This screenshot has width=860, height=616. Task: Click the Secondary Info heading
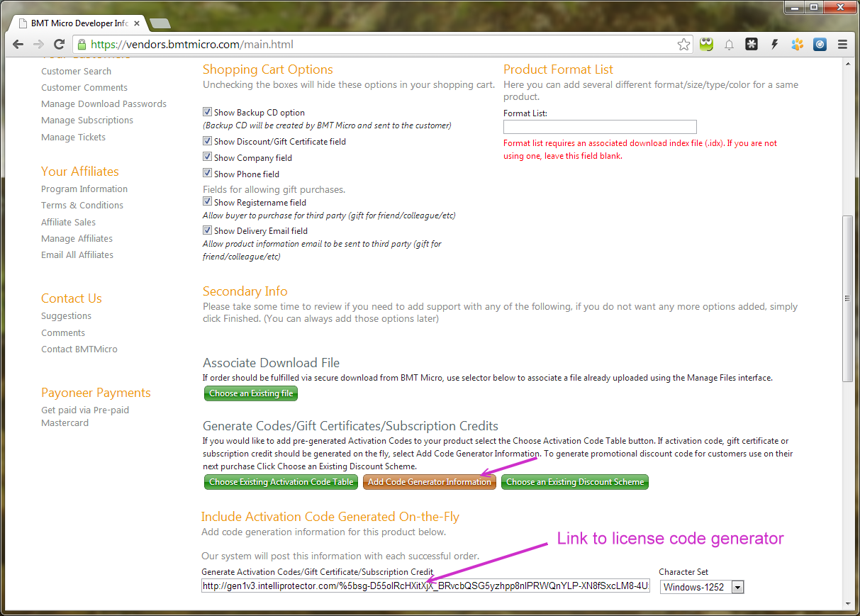(x=245, y=291)
